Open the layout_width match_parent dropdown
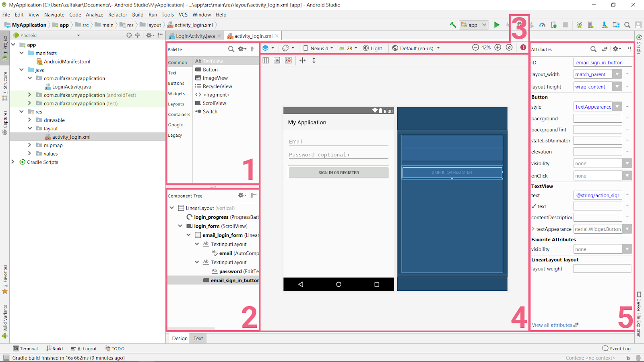The height and width of the screenshot is (362, 644). point(617,74)
